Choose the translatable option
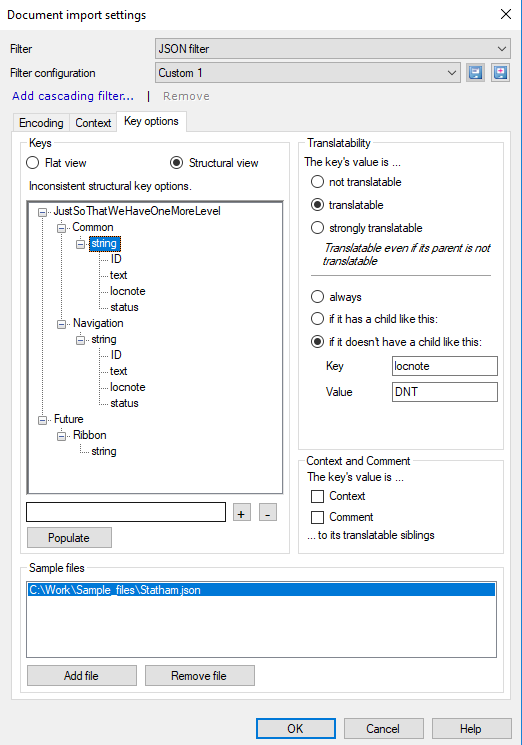Screen dimensions: 522x745 pyautogui.click(x=317, y=205)
